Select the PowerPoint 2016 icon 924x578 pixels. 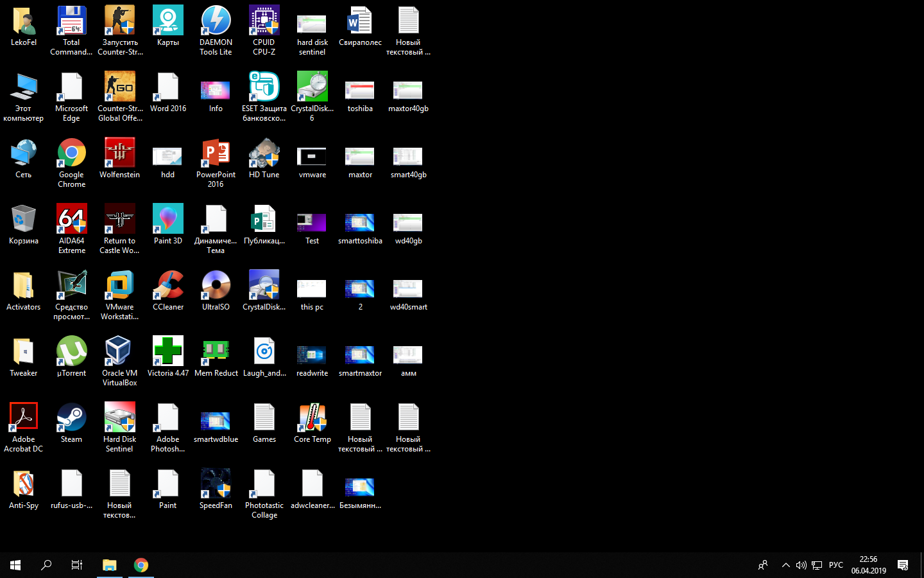tap(216, 154)
